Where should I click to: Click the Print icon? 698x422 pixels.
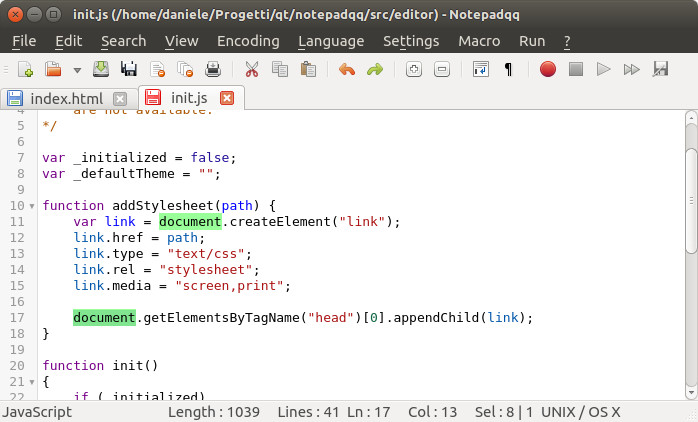point(213,69)
